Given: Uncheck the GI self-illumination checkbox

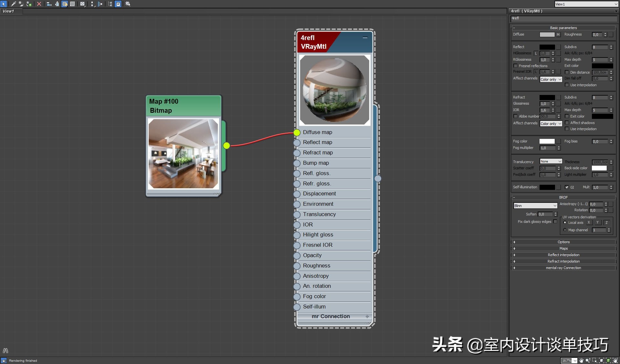Looking at the screenshot, I should pos(567,187).
